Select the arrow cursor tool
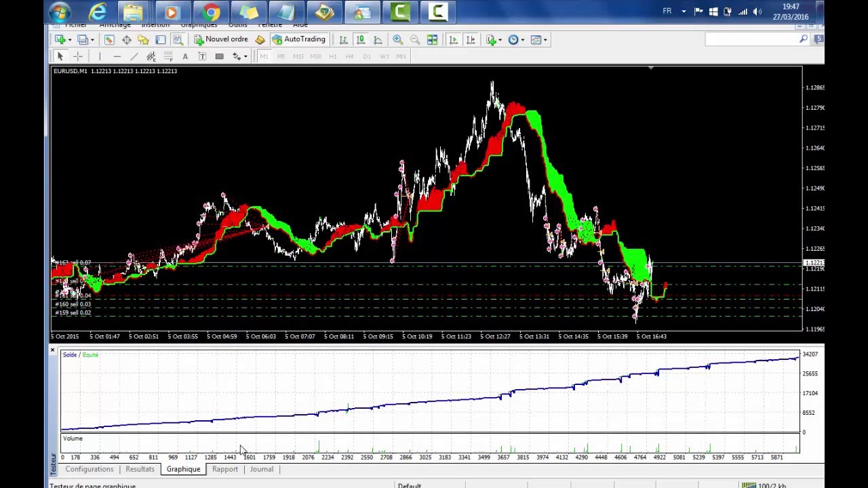Screen dimensions: 868x488 coord(60,56)
